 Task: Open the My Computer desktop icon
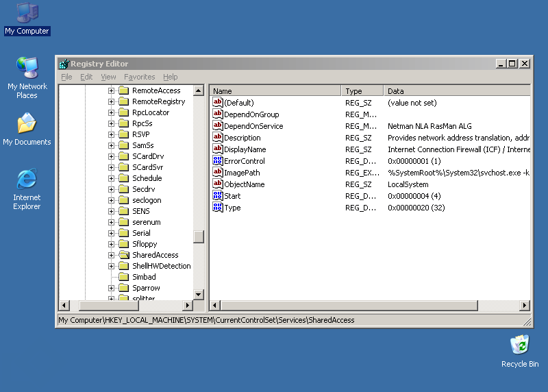[27, 19]
